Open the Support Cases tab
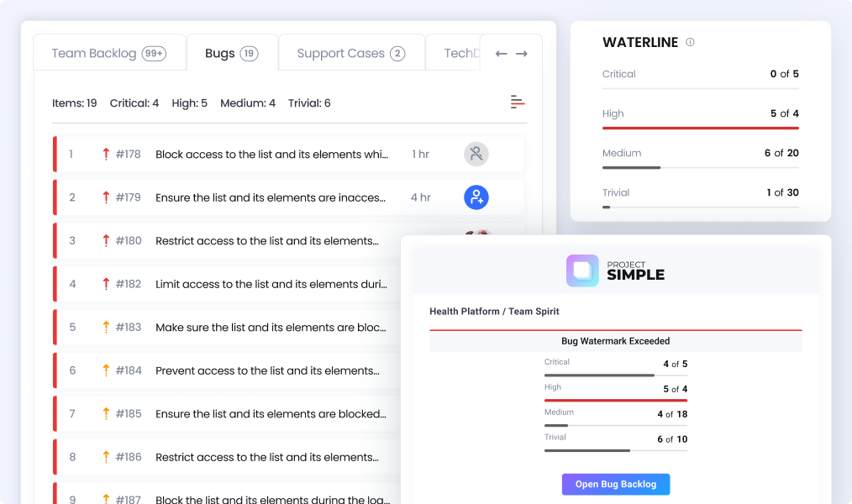852x504 pixels. [x=350, y=54]
